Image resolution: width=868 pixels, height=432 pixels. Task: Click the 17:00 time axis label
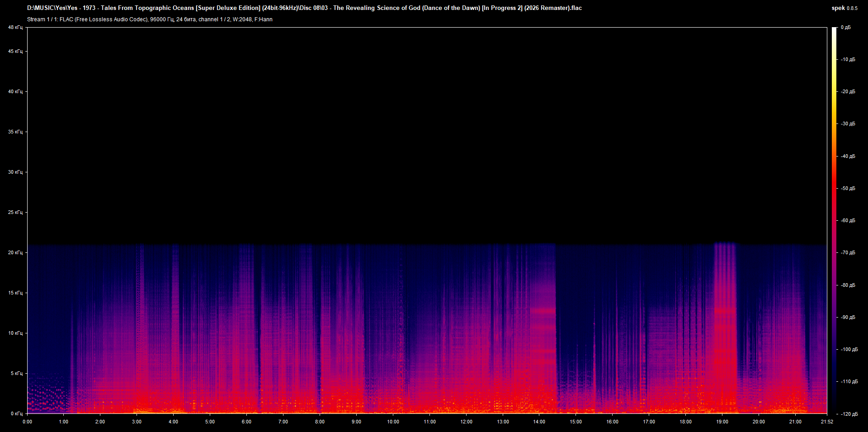[x=649, y=422]
